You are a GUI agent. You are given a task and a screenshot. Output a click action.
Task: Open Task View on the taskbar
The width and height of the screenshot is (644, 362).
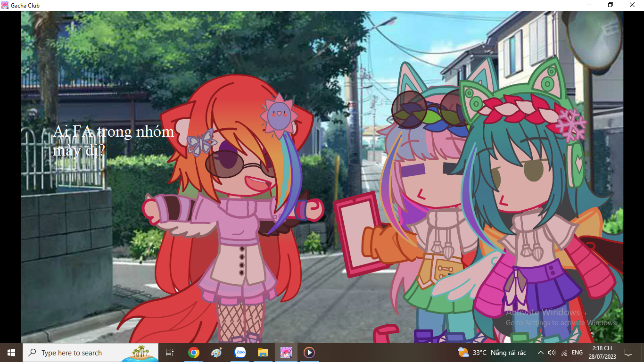(x=170, y=353)
